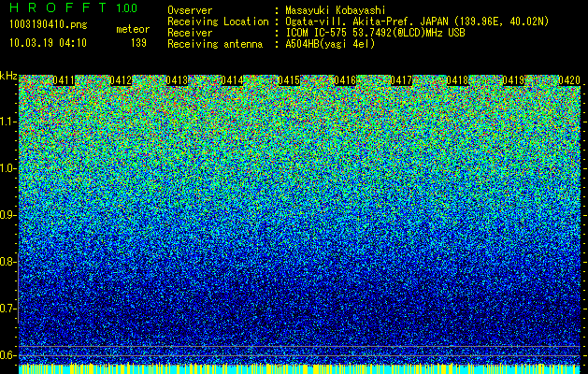The height and width of the screenshot is (374, 588).
Task: Click the 0413 time marker
Action: [177, 80]
